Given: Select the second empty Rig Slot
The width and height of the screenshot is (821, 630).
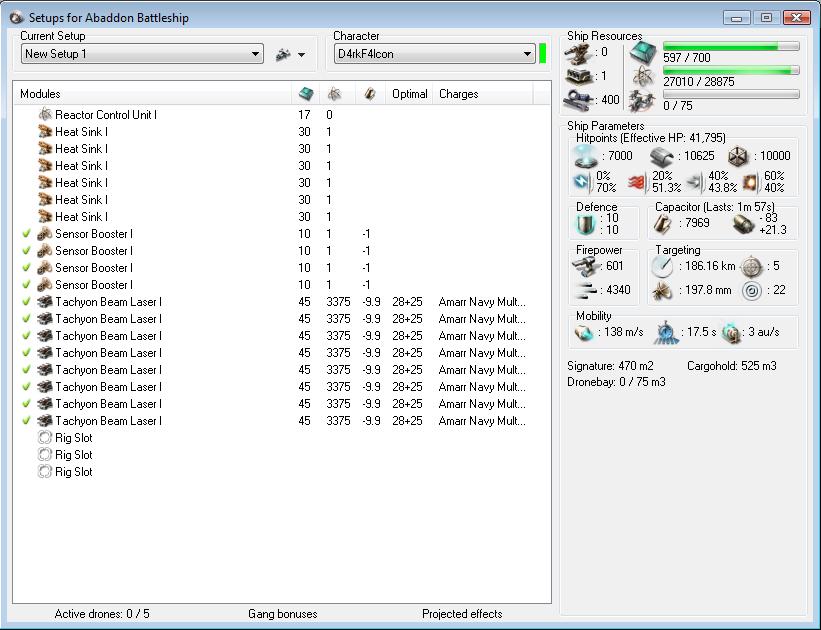Looking at the screenshot, I should pyautogui.click(x=282, y=455).
